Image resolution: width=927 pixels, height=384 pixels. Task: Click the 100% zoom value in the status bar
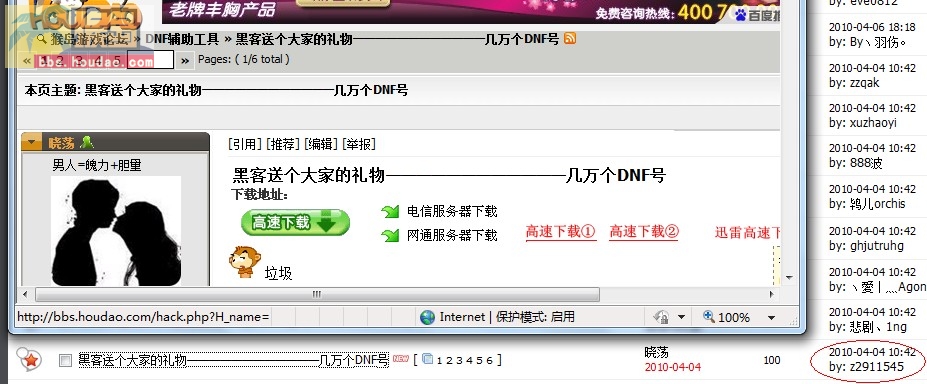click(734, 318)
